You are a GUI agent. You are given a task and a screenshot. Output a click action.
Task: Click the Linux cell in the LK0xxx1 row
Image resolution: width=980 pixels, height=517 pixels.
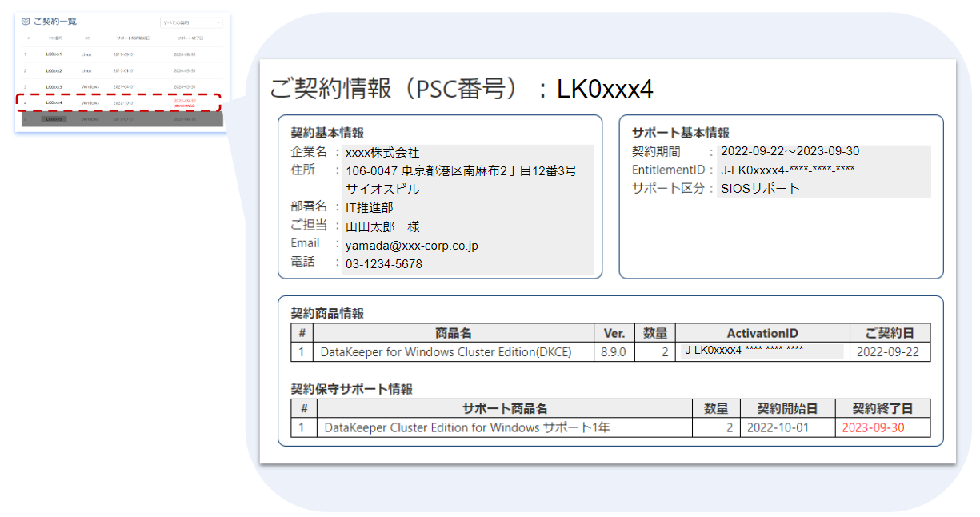pos(86,54)
